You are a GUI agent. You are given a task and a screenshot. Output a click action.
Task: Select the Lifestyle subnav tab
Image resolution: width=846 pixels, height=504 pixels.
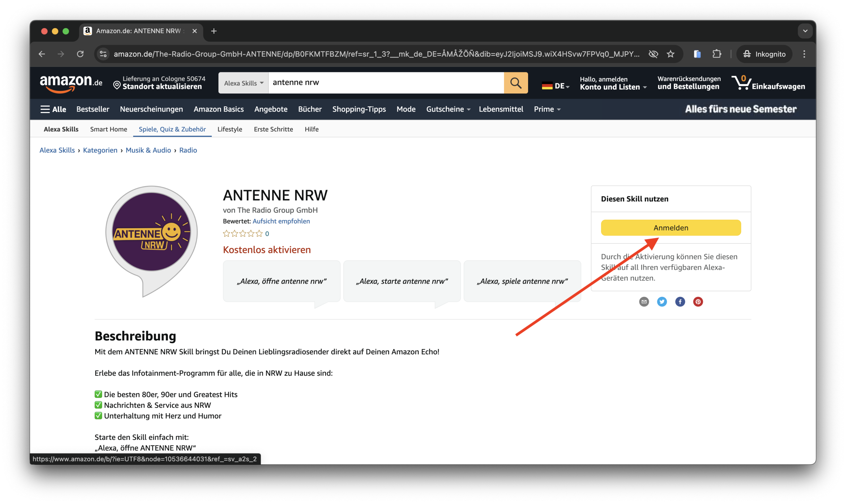(230, 129)
